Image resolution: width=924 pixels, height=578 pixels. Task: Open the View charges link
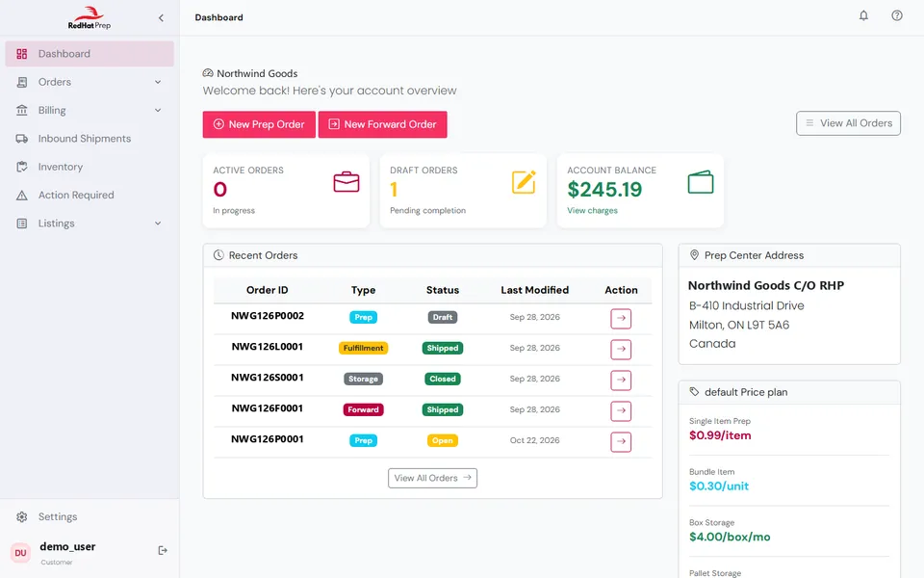click(592, 211)
